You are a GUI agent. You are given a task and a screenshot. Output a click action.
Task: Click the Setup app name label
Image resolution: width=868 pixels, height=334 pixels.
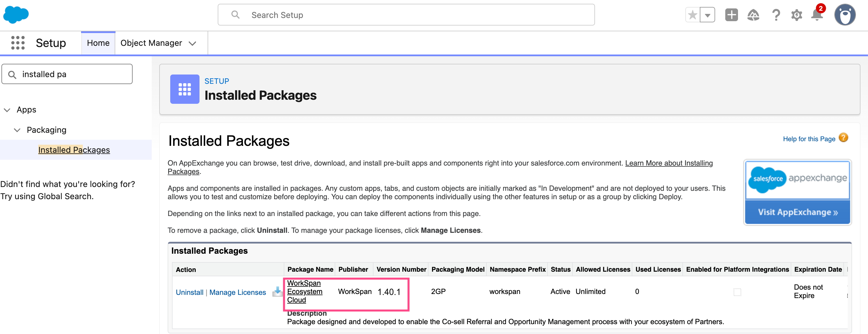(x=51, y=43)
